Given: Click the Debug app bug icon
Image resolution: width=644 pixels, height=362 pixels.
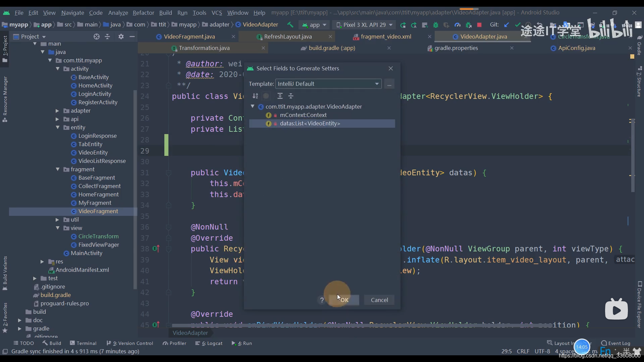Looking at the screenshot, I should (x=436, y=25).
